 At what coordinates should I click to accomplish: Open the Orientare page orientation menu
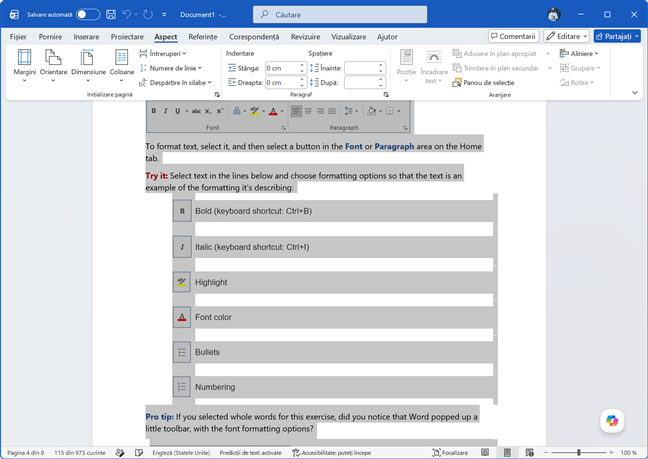click(x=53, y=65)
